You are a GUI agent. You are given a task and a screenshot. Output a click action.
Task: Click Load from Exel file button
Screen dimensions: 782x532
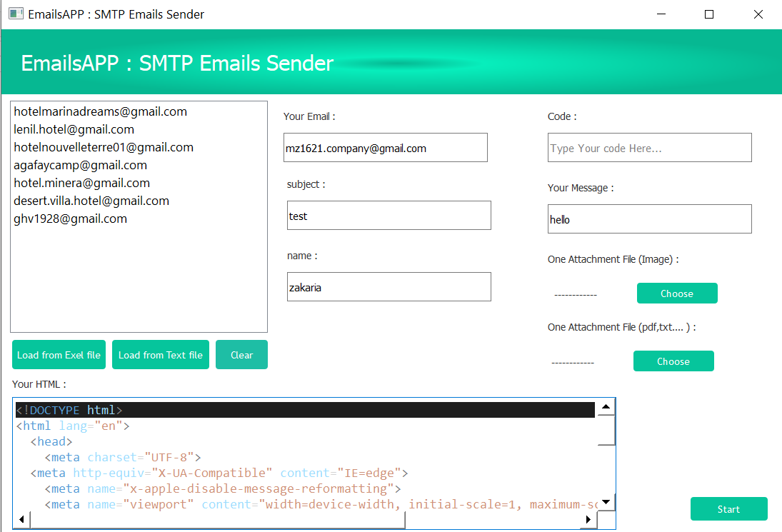point(59,355)
